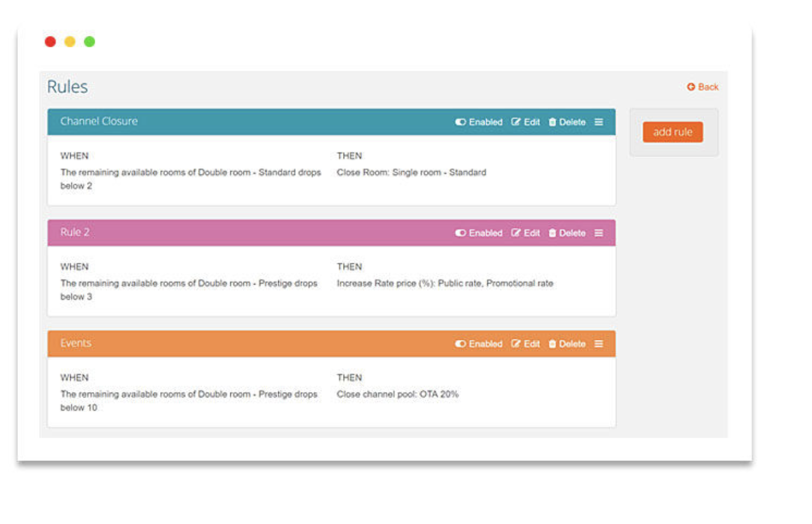Open hamburger menu on Events rule
Screen dimensions: 812x524
click(599, 344)
